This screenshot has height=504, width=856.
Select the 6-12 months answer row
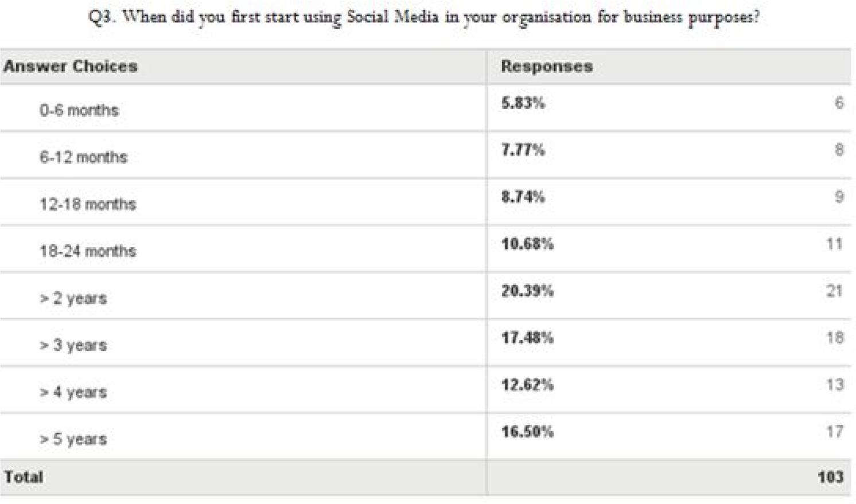coord(425,155)
